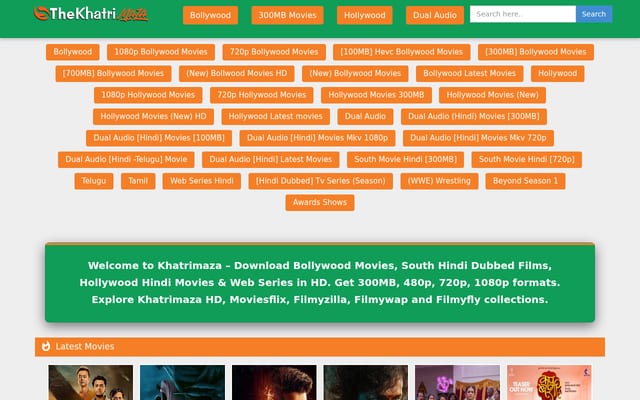The width and height of the screenshot is (640, 400).
Task: Open 1080p Bollywood Movies category
Action: pos(161,52)
